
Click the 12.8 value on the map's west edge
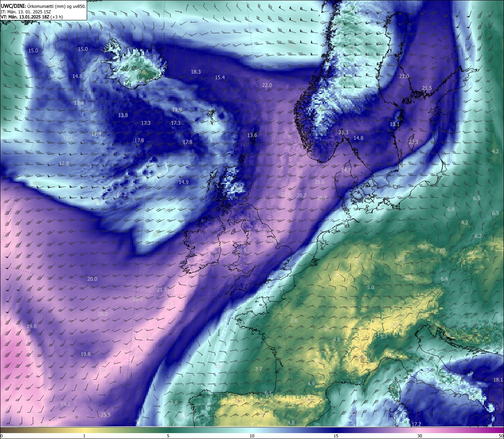64,163
